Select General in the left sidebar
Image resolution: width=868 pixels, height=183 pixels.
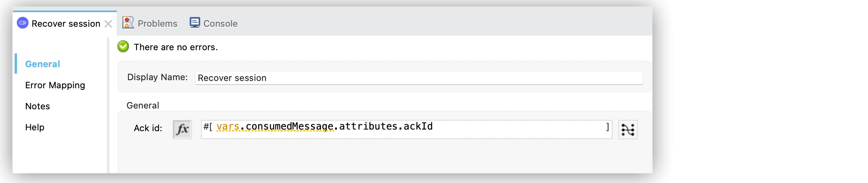(x=43, y=64)
